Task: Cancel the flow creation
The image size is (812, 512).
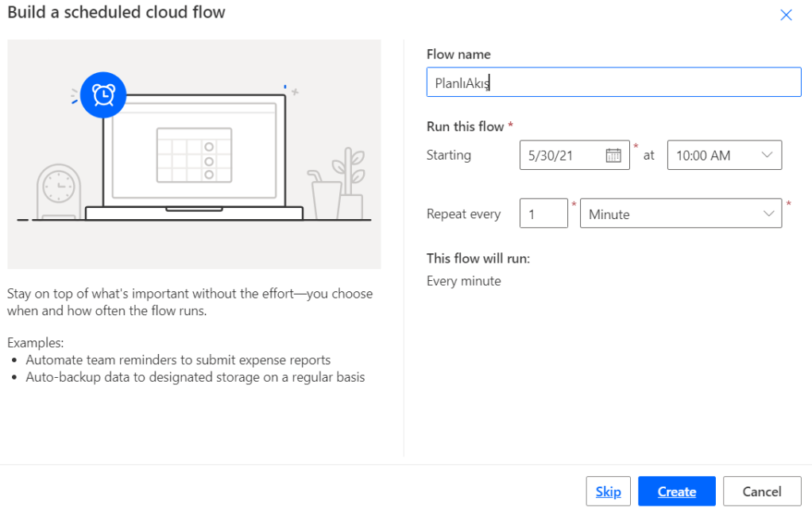Action: 761,491
